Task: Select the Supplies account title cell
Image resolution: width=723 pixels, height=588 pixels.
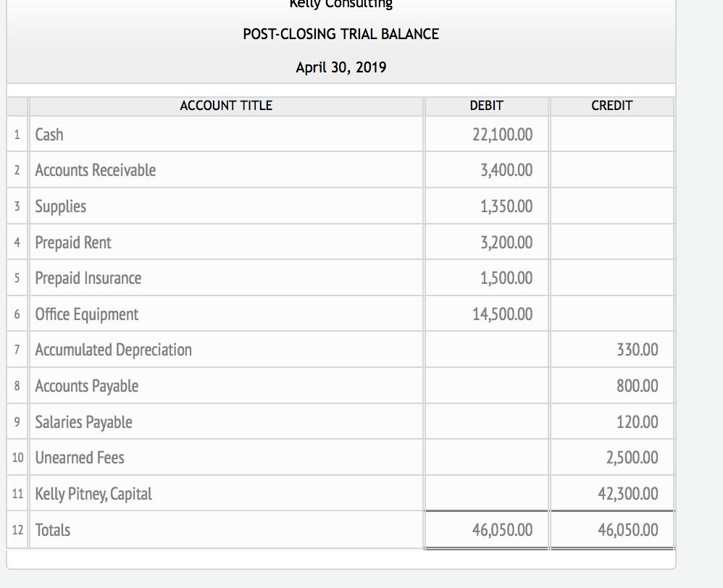Action: [226, 206]
